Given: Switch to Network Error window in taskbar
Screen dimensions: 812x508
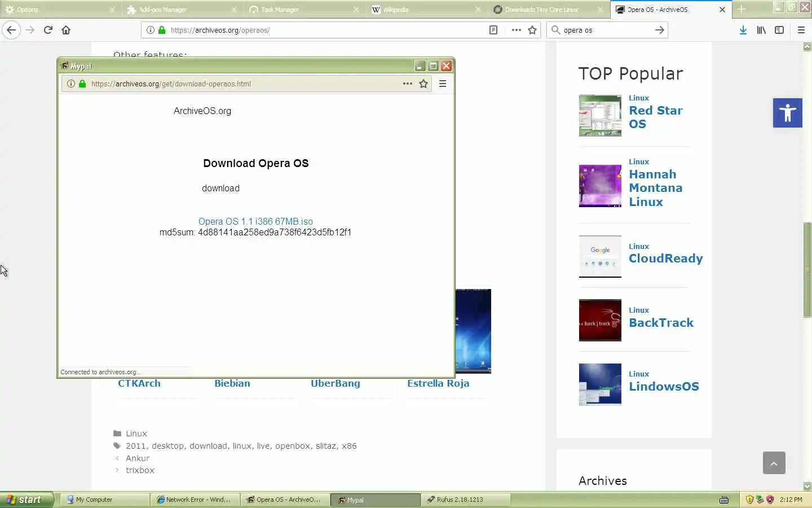Looking at the screenshot, I should [x=195, y=500].
